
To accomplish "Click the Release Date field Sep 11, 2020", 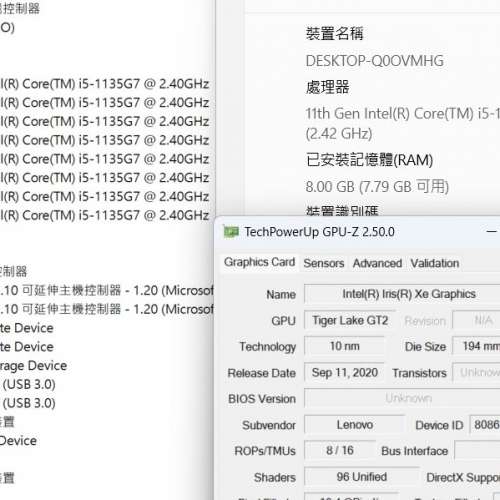I will [345, 372].
